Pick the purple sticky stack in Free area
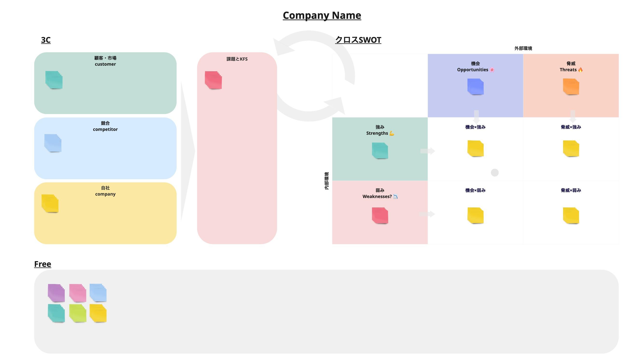Viewport: 644px width, 362px height. pyautogui.click(x=56, y=293)
